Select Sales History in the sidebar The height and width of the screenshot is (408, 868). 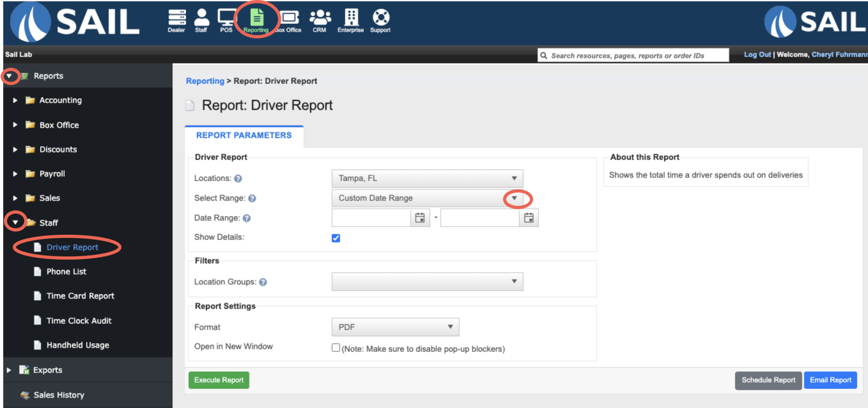pos(59,395)
